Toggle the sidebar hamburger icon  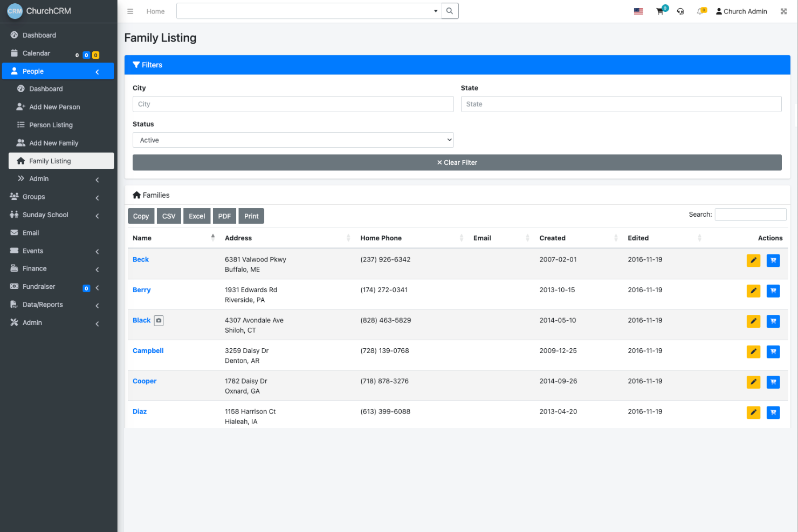[x=130, y=11]
